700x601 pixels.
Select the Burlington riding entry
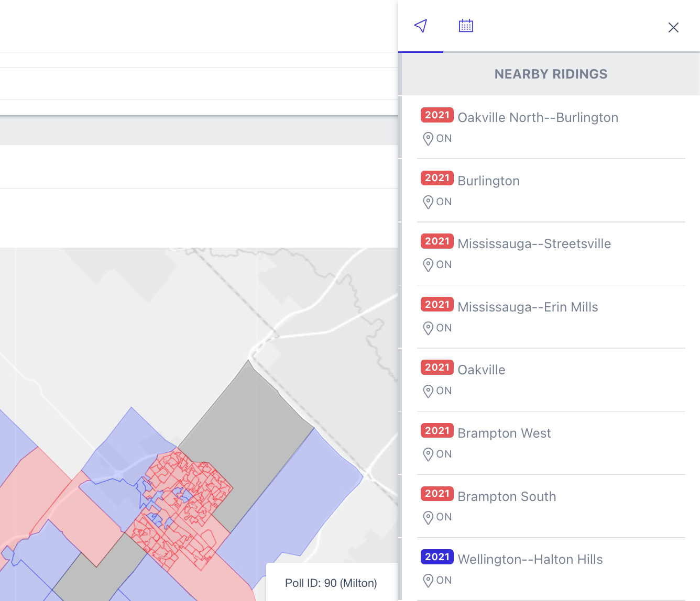(x=488, y=181)
